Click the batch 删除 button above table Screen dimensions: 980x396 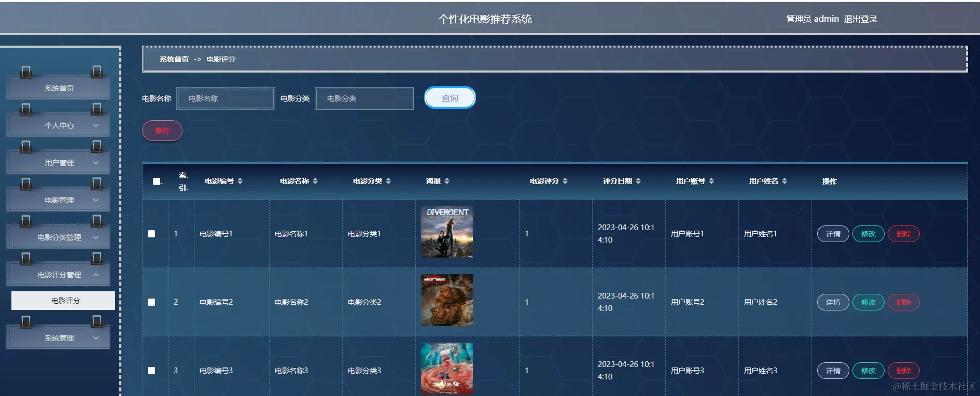162,131
